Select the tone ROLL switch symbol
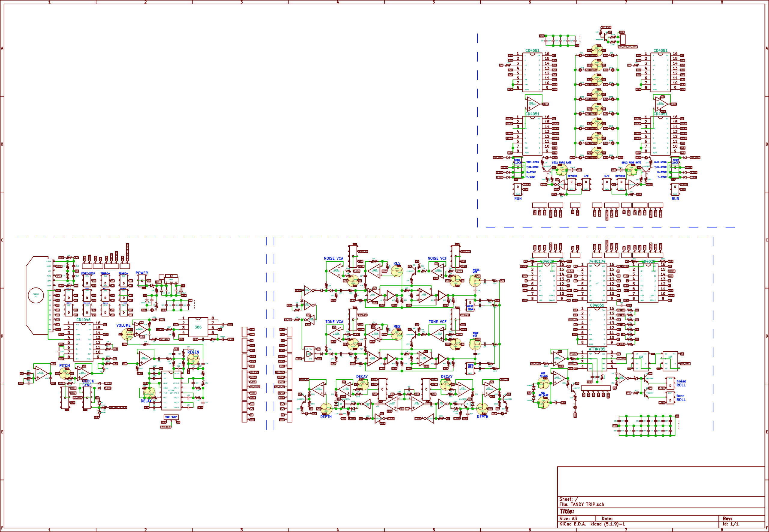This screenshot has width=769, height=532. (x=670, y=398)
